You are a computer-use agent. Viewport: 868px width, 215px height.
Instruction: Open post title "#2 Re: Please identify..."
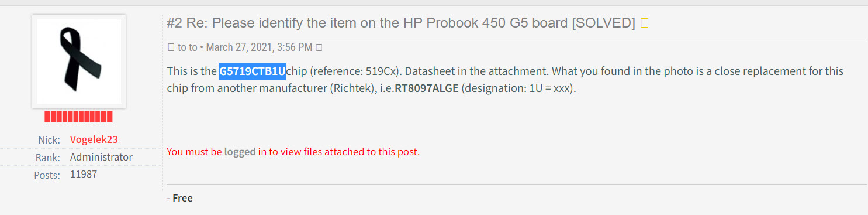400,23
